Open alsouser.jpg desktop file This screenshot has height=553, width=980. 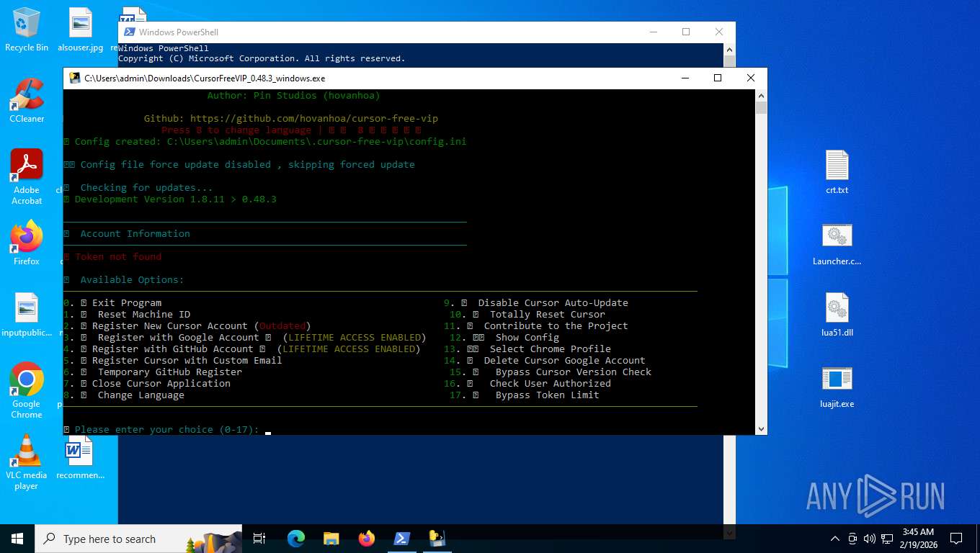pyautogui.click(x=80, y=30)
